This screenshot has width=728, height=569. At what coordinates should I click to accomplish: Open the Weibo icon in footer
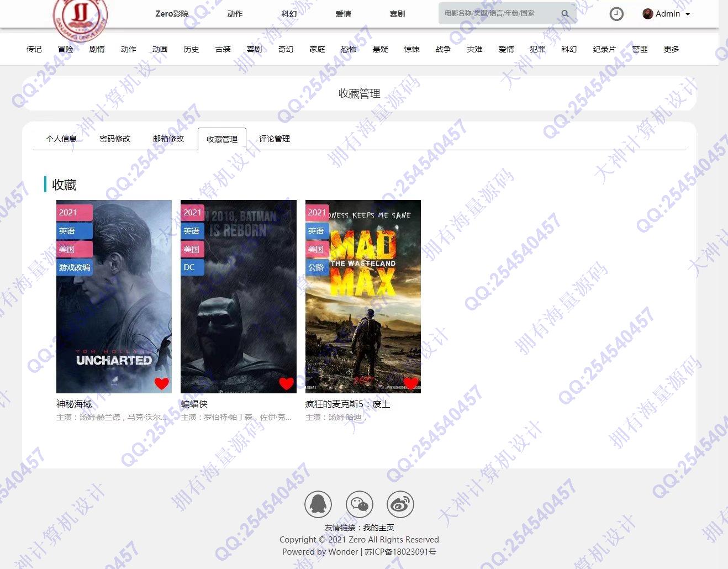pos(400,504)
